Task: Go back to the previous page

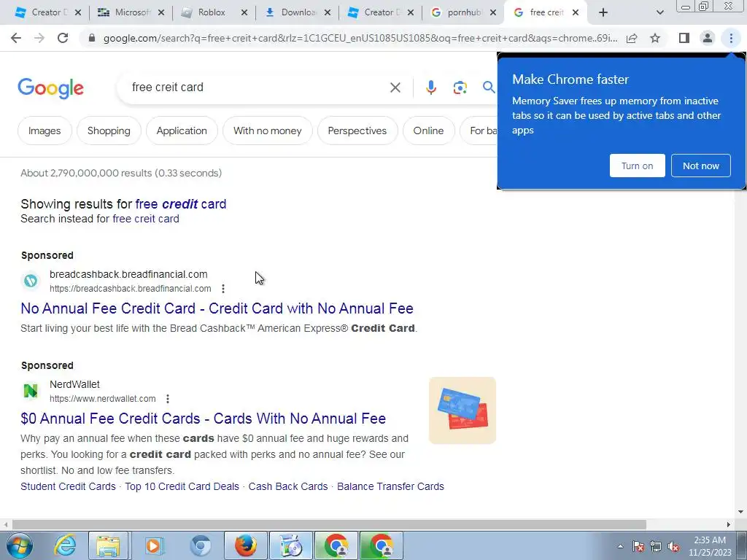Action: [16, 38]
